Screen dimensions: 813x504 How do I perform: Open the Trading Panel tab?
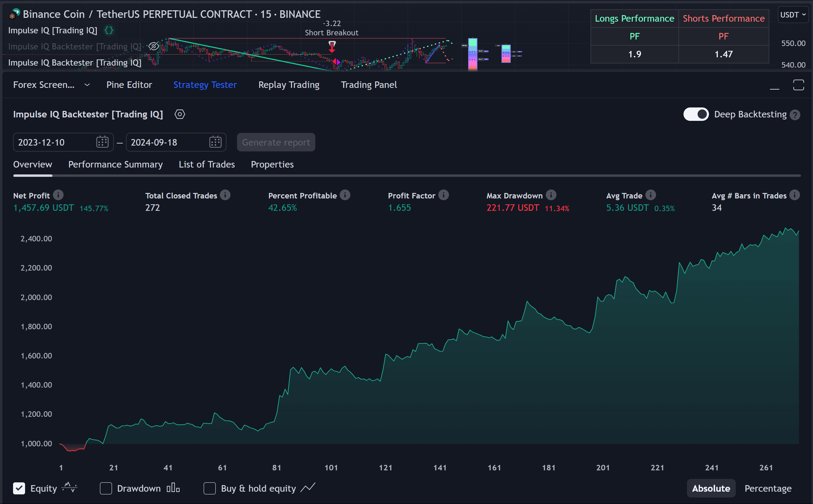[x=369, y=85]
